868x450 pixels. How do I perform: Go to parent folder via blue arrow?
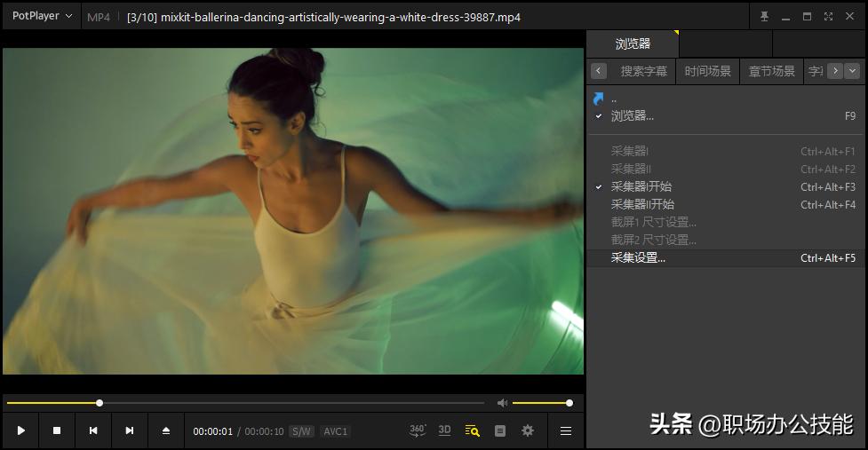(598, 99)
